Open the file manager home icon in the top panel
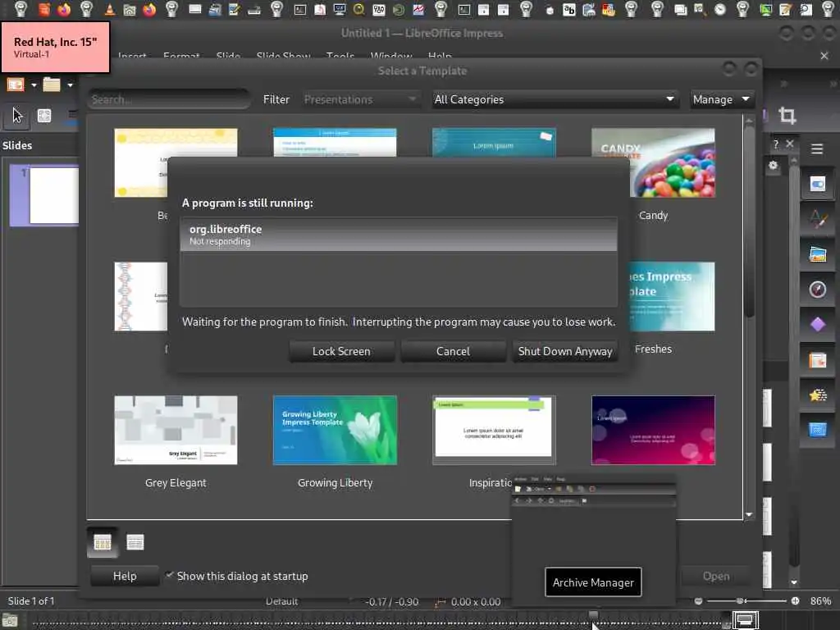The image size is (840, 630). tap(129, 9)
